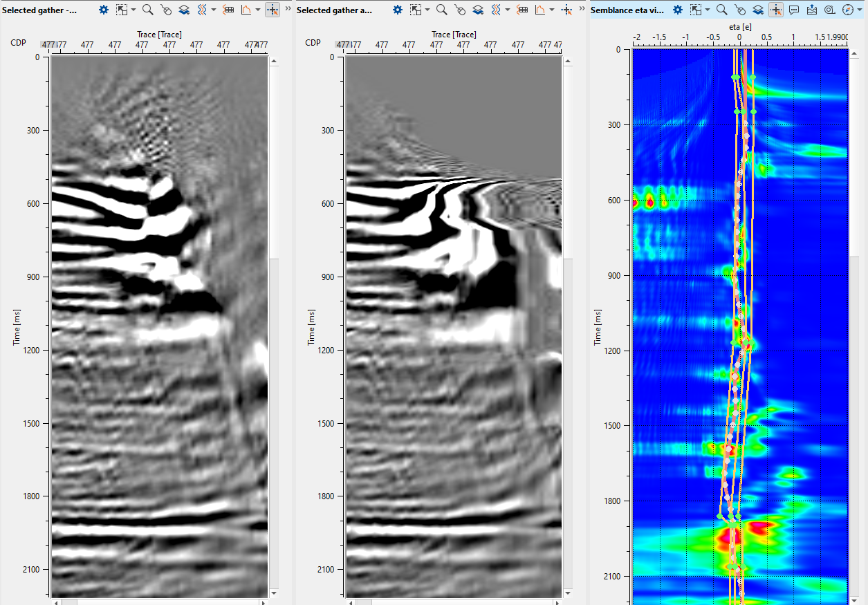Click mouse mode icon in second gather panel
This screenshot has width=868, height=605.
(460, 10)
